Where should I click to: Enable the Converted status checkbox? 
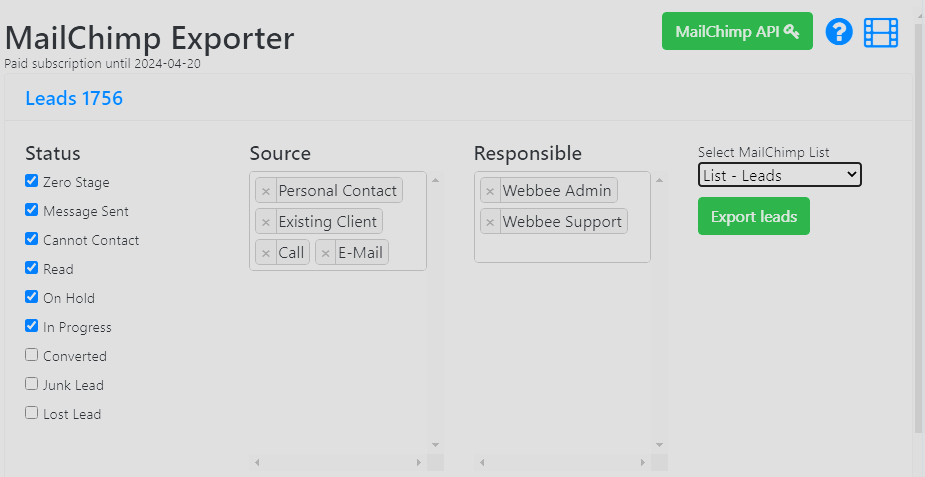[x=32, y=355]
